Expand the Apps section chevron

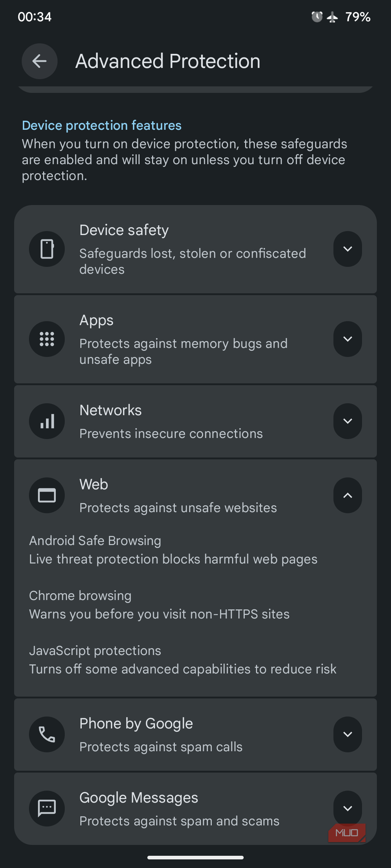347,339
